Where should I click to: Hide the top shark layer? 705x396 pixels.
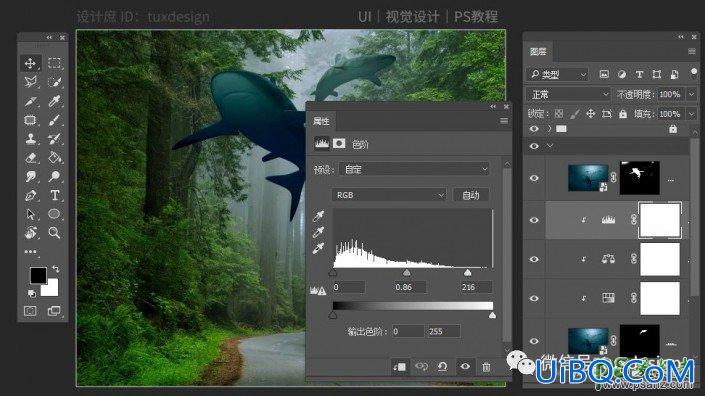(x=534, y=178)
